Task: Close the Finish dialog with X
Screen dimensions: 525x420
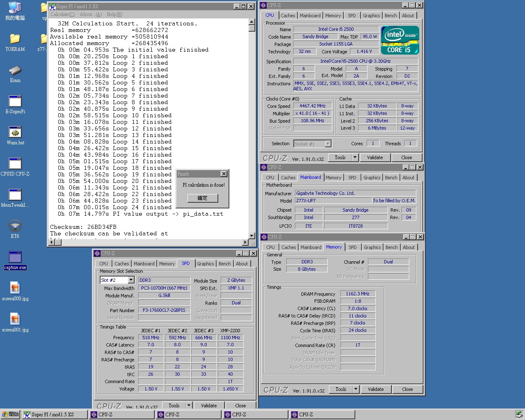Action: pos(224,174)
